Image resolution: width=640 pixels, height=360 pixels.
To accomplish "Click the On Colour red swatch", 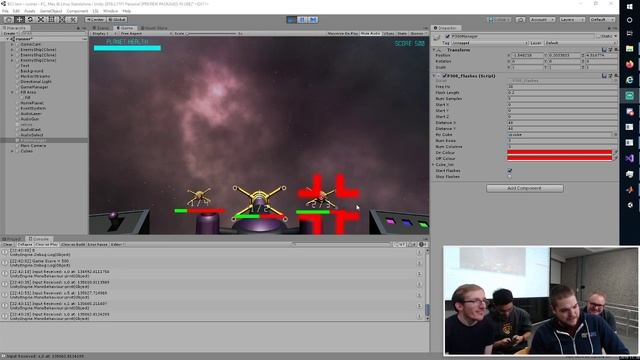I will point(560,153).
